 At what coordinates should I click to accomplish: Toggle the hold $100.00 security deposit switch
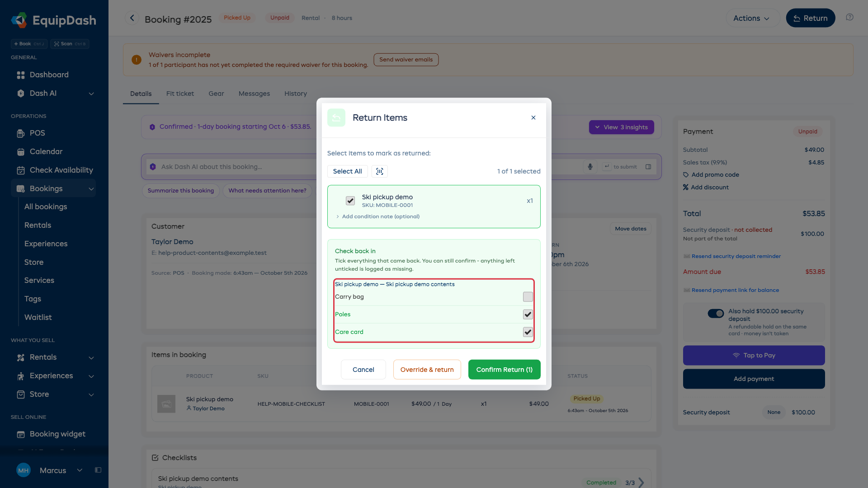point(716,314)
